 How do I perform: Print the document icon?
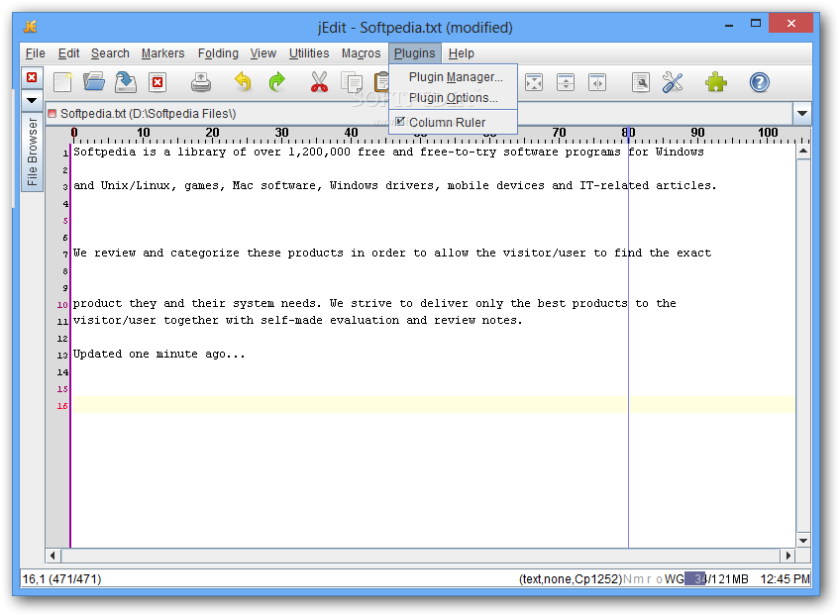click(201, 82)
